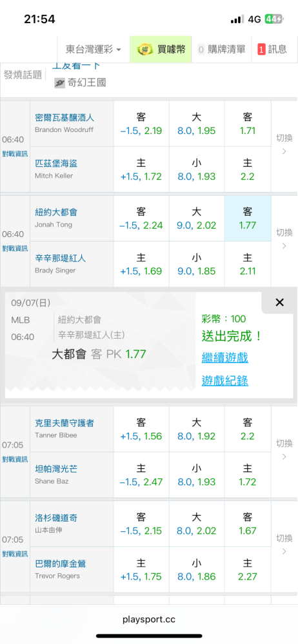Screen dimensions: 298x644
Task: Select Pirates 主 2.2 moneyline
Action: [248, 169]
